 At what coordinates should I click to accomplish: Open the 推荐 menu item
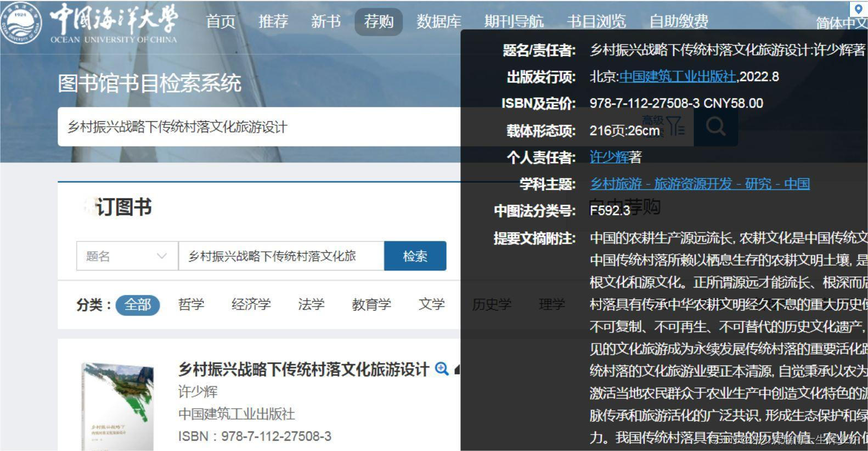pyautogui.click(x=273, y=21)
